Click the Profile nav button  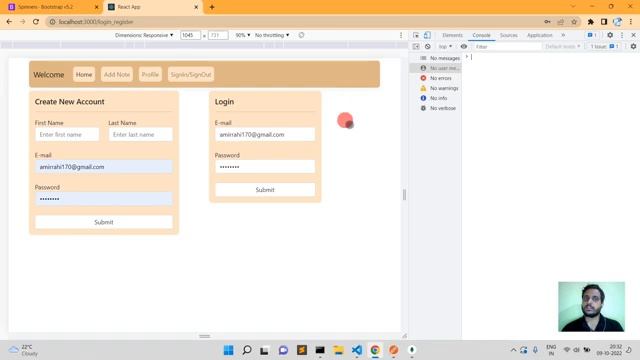[x=150, y=74]
